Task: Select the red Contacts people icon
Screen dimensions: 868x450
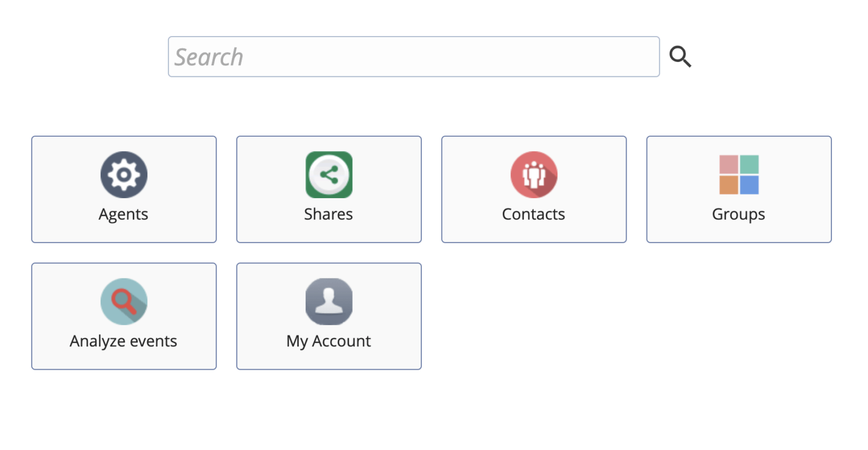Action: point(534,175)
